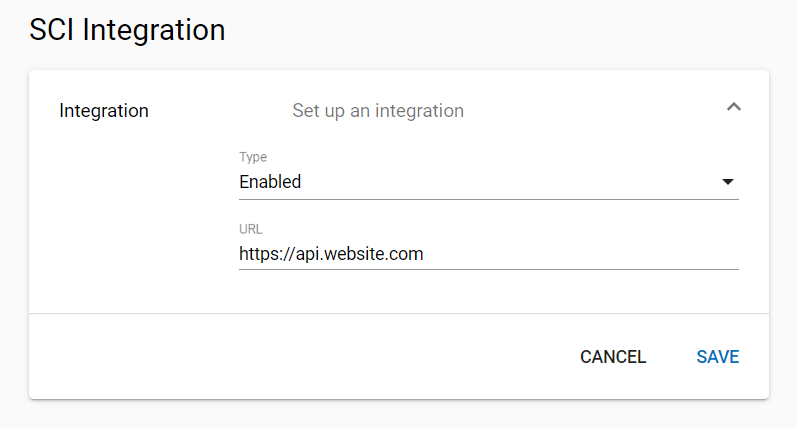Click the blank portion of the URL field
Image resolution: width=797 pixels, height=428 pixels.
[x=579, y=254]
